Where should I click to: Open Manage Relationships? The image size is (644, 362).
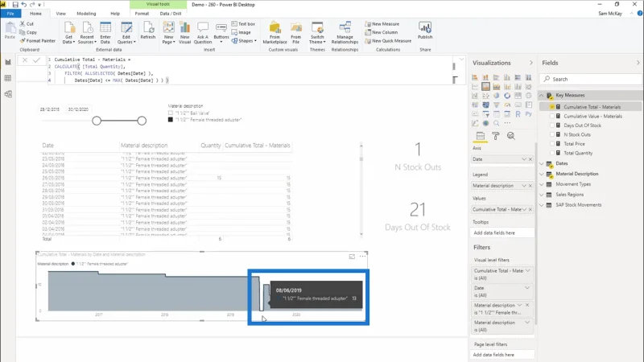click(x=345, y=33)
